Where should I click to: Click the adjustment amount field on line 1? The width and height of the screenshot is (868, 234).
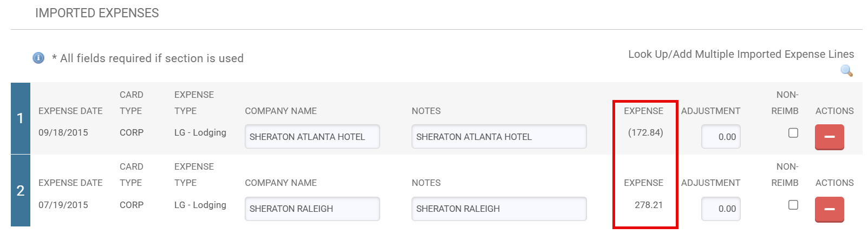coord(721,137)
